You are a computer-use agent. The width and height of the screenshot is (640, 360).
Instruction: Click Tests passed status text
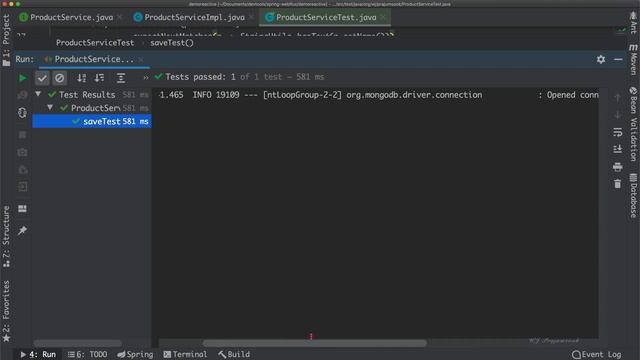pyautogui.click(x=244, y=77)
